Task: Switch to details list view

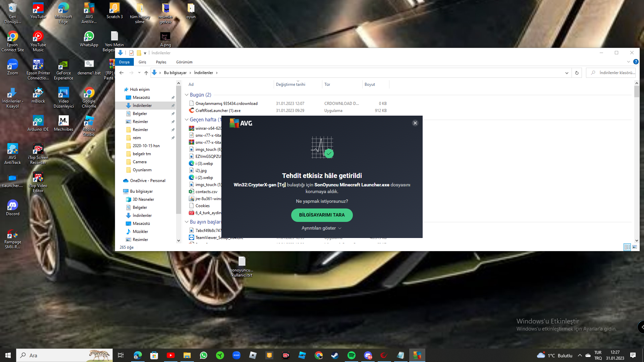Action: tap(627, 247)
